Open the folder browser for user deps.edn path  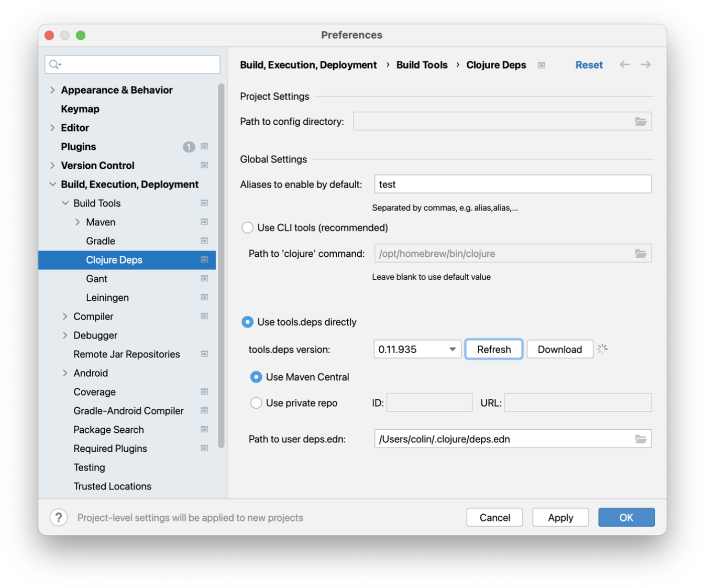tap(640, 439)
